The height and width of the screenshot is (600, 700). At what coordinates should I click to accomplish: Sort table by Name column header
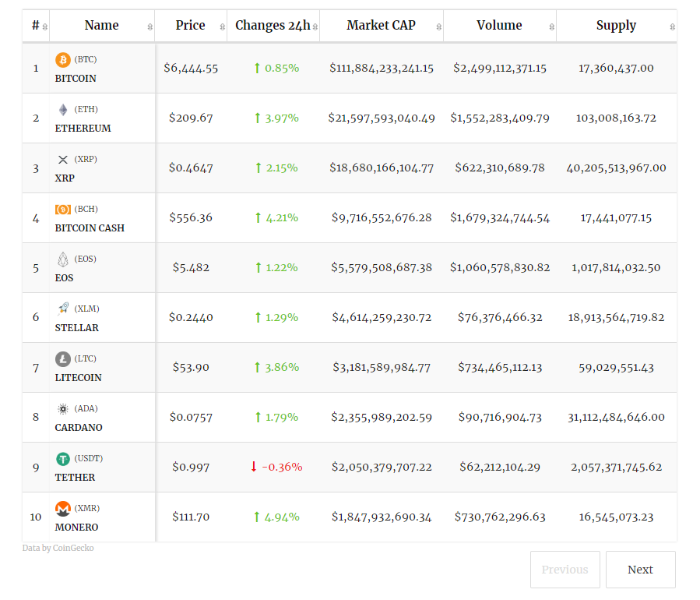[x=101, y=26]
